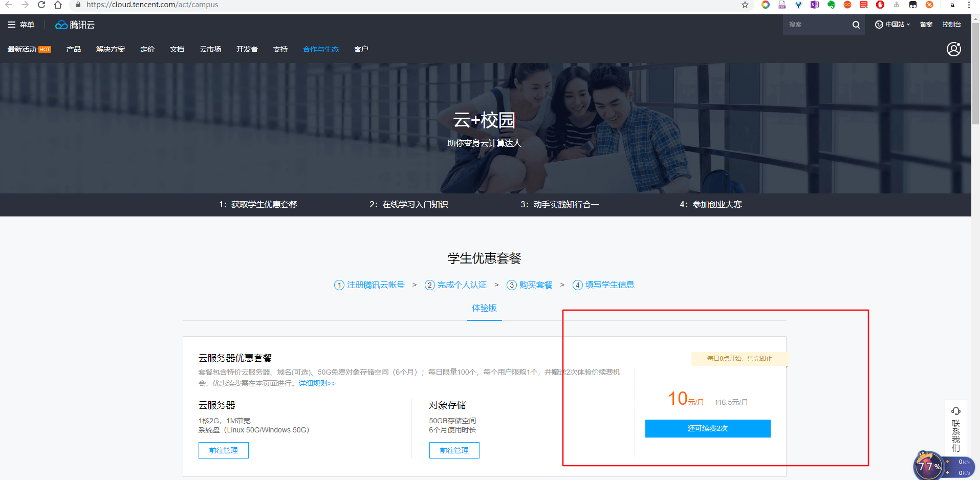Open the 合作与生态 menu item
This screenshot has height=480, width=980.
pyautogui.click(x=321, y=49)
